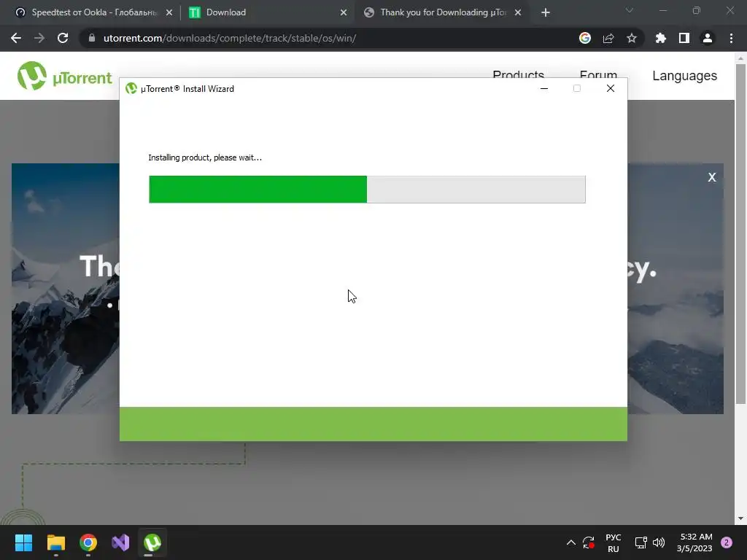Open the Chrome extensions puzzle icon
This screenshot has height=560, width=747.
point(660,38)
